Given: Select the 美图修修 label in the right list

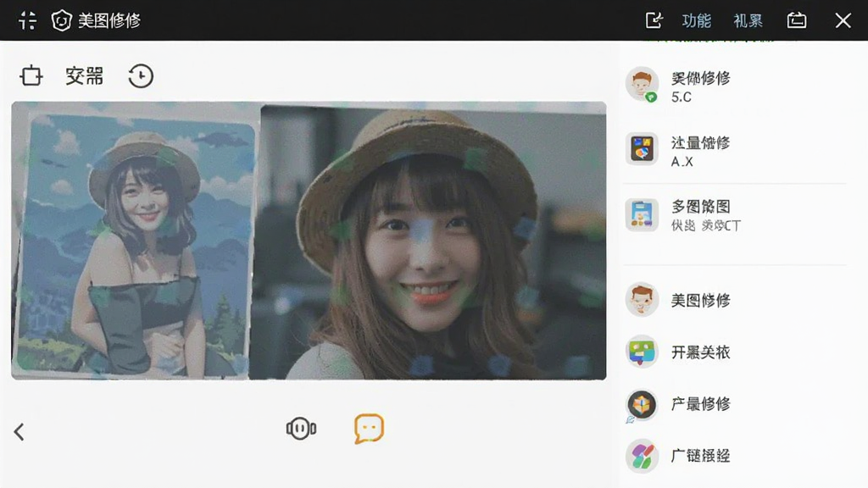Looking at the screenshot, I should [x=701, y=301].
